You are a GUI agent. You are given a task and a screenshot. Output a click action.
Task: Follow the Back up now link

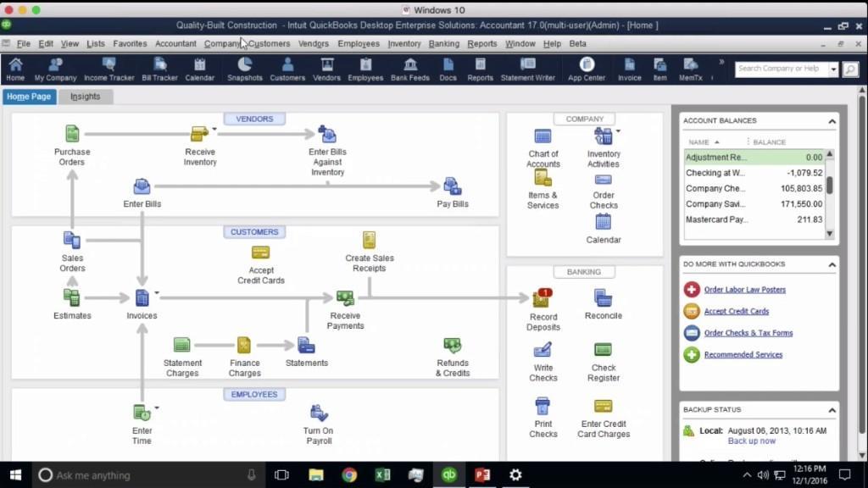[x=751, y=441]
